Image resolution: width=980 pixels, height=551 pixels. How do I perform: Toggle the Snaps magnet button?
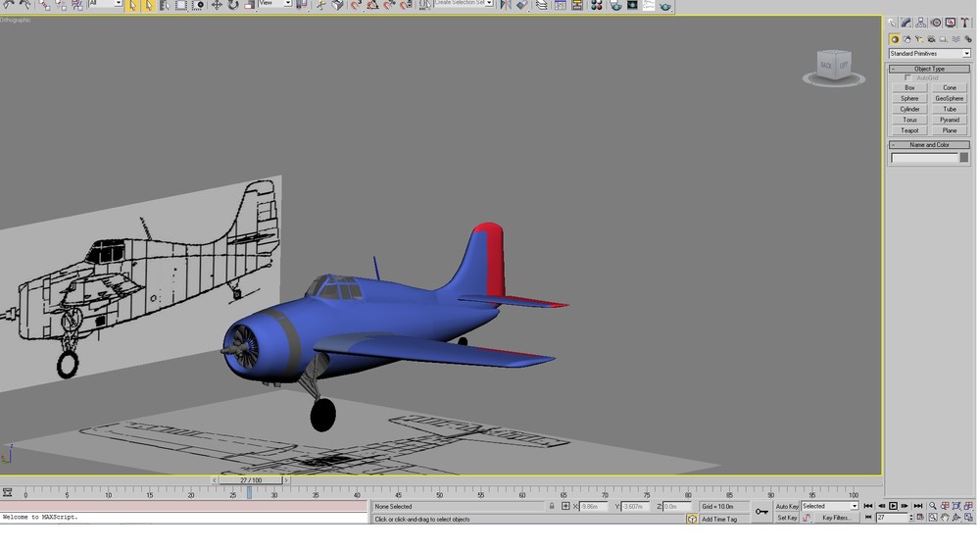pos(356,5)
